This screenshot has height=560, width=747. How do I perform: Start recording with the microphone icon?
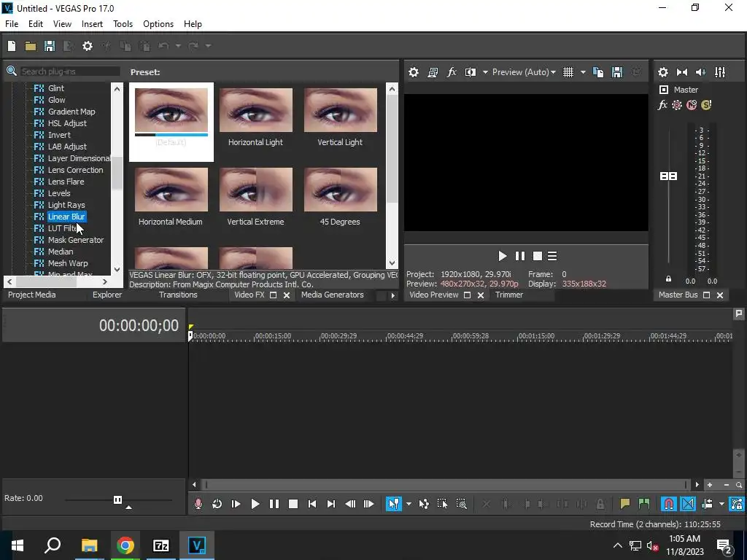tap(198, 504)
